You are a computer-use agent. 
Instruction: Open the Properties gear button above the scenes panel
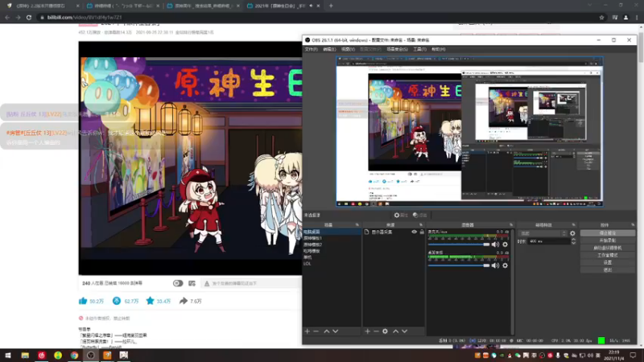(400, 215)
